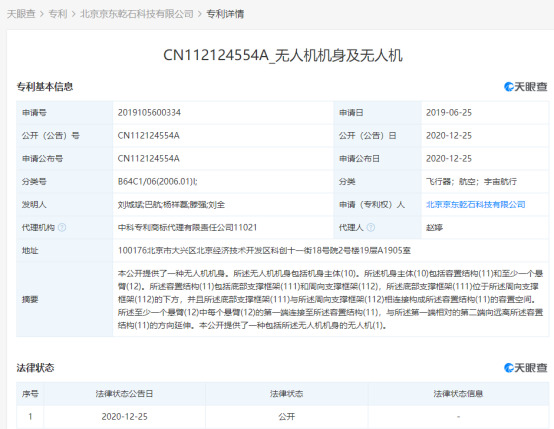Click help icon beside 代理机构

[62, 228]
